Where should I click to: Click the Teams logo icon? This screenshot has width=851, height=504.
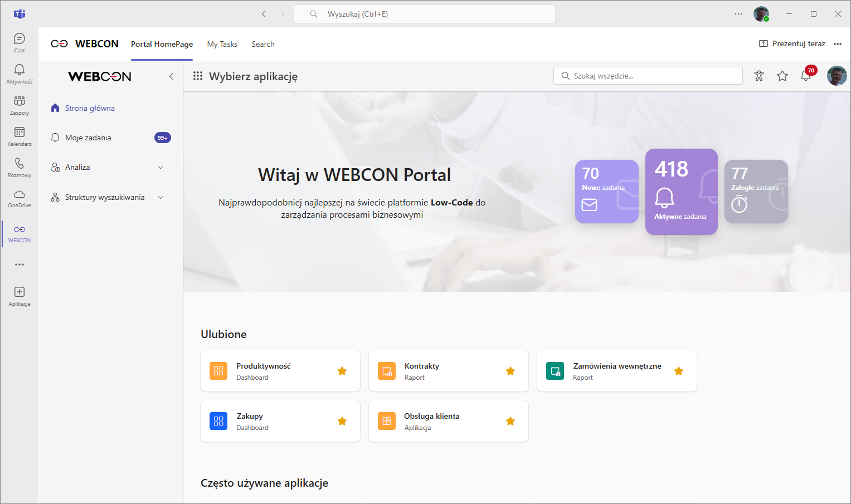click(x=20, y=14)
